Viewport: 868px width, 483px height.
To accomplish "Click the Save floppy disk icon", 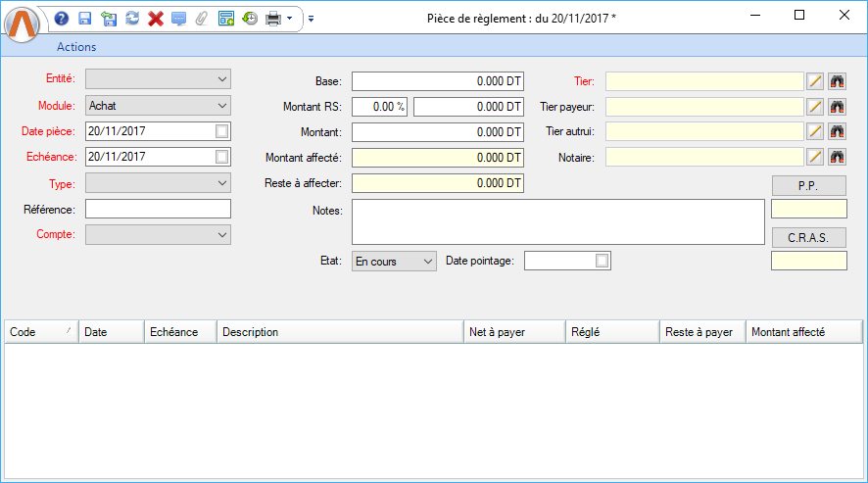I will point(85,18).
